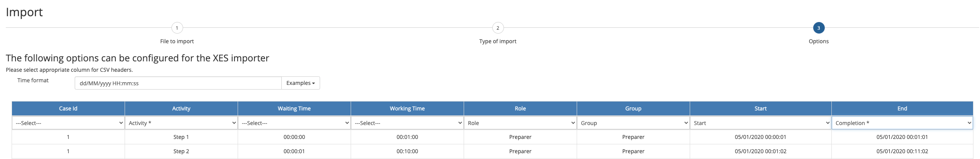Click the Type of import step label
The image size is (980, 159).
pos(498,41)
